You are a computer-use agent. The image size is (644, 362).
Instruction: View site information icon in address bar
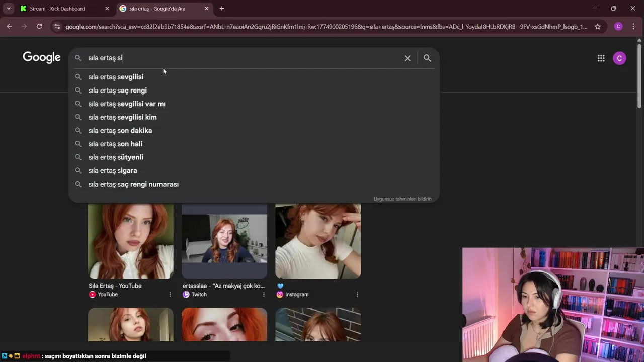point(57,27)
